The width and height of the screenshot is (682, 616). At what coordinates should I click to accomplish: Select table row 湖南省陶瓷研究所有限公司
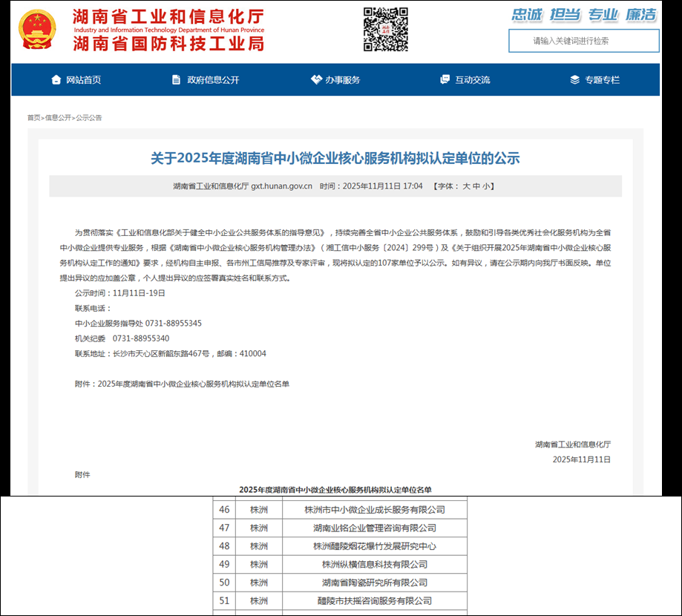(x=374, y=583)
